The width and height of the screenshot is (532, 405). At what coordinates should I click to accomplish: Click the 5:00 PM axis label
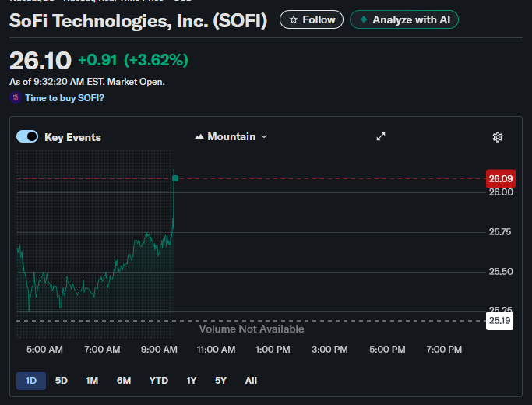(387, 350)
